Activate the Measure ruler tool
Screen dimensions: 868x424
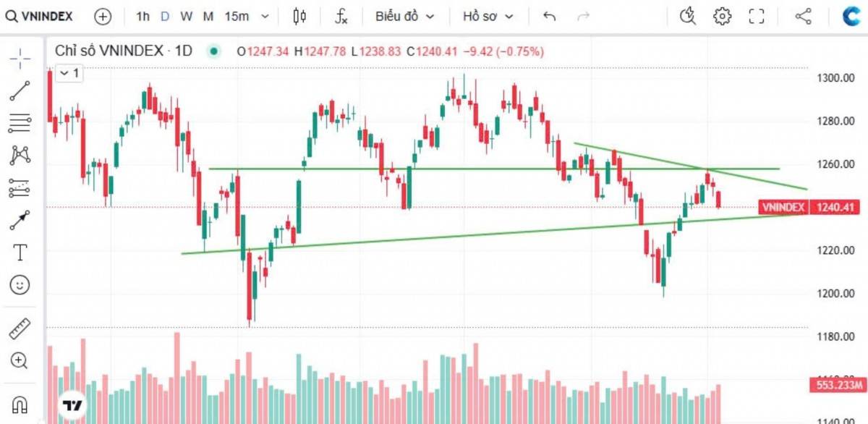tap(20, 328)
